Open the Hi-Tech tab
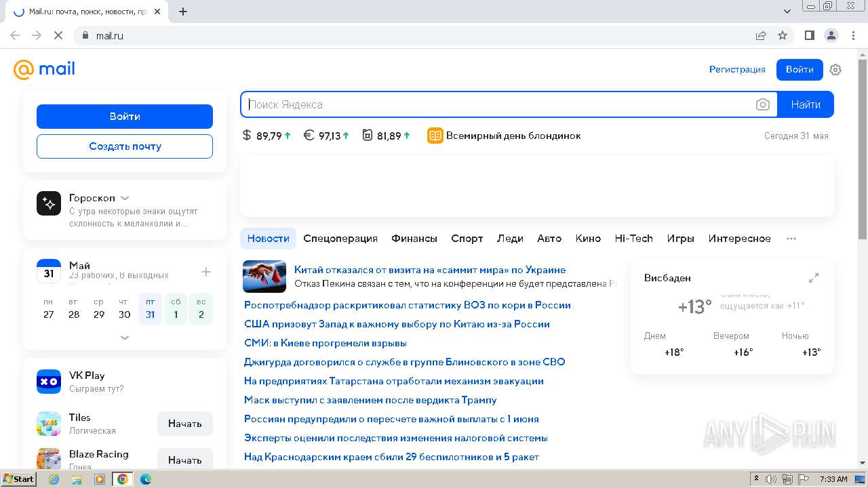The image size is (868, 488). [633, 239]
